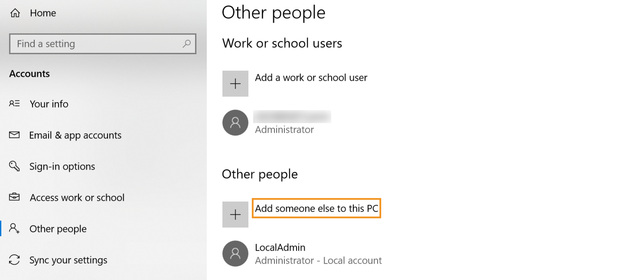Click Add someone else to this PC
Viewport: 644px width, 280px height.
316,208
